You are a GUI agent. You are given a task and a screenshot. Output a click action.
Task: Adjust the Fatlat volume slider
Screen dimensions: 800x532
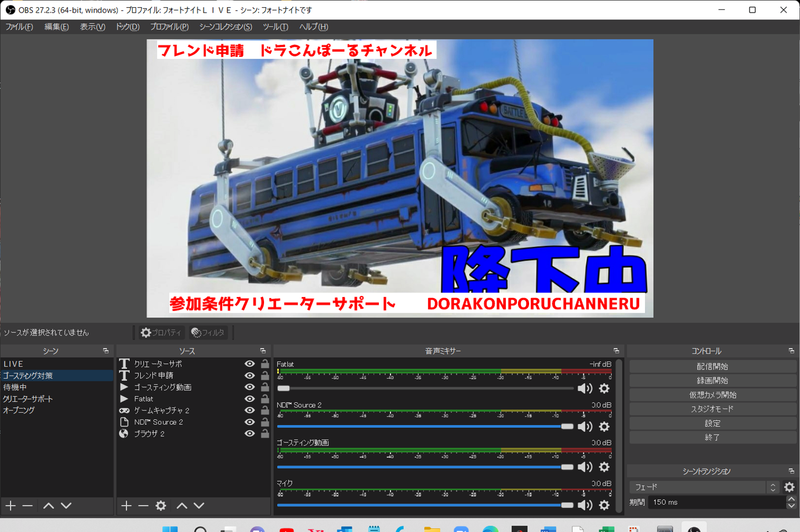click(x=425, y=388)
